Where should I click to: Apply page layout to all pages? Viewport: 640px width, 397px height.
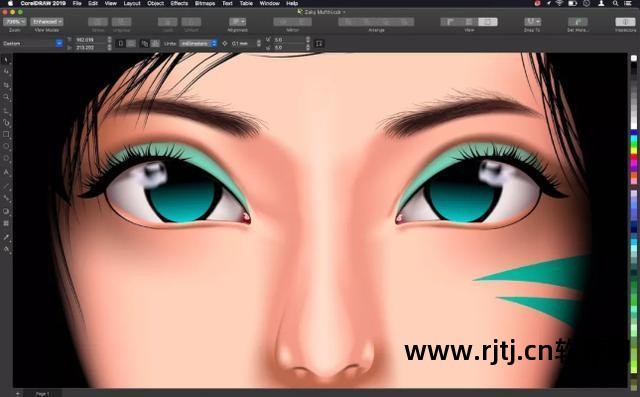coord(144,43)
